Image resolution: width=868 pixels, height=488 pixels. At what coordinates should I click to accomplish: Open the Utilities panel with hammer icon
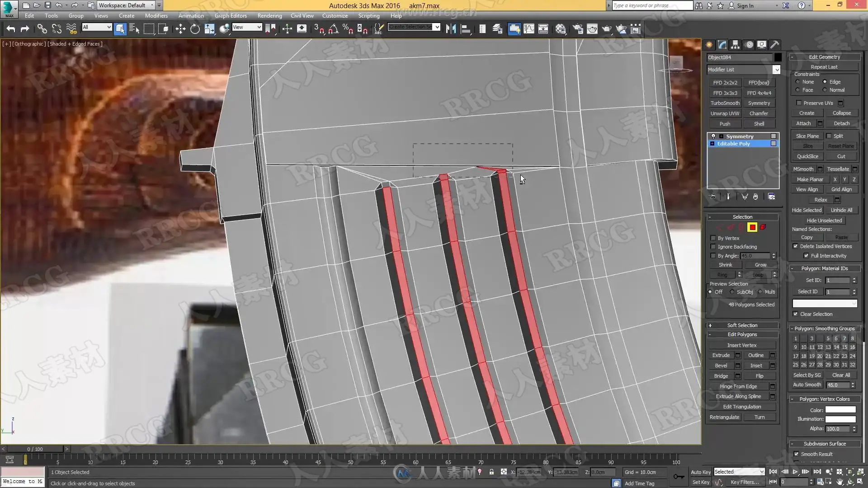click(775, 45)
